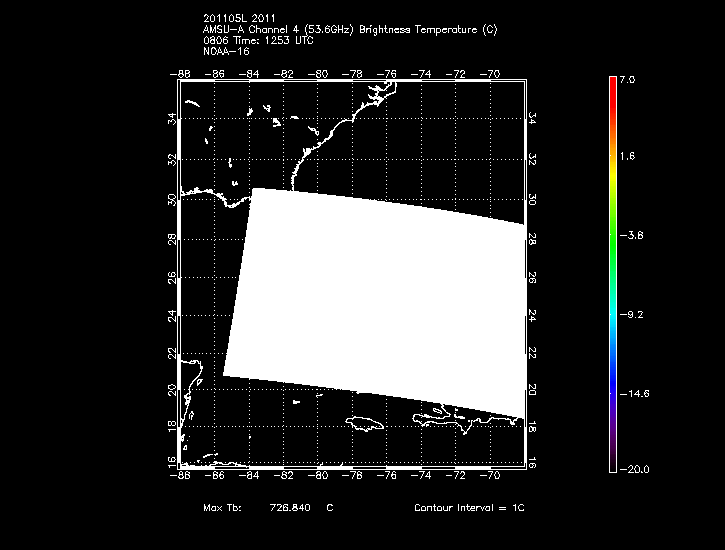Select the '1.6' color bar label
725x550 pixels.
627,156
